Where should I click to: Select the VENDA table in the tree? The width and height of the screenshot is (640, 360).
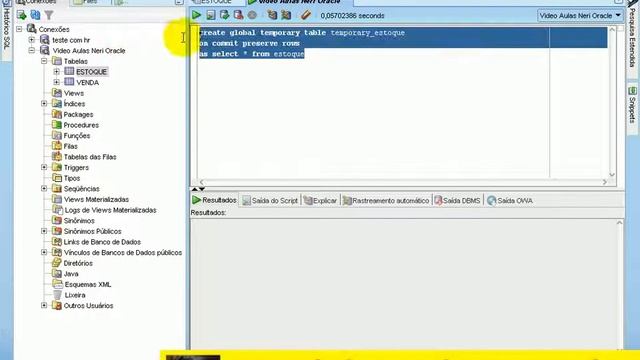87,82
